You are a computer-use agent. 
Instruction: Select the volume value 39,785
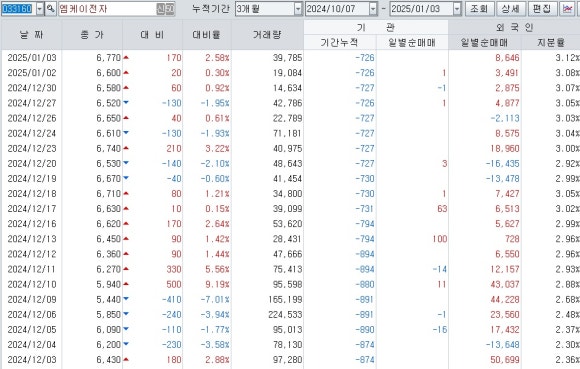[287, 58]
